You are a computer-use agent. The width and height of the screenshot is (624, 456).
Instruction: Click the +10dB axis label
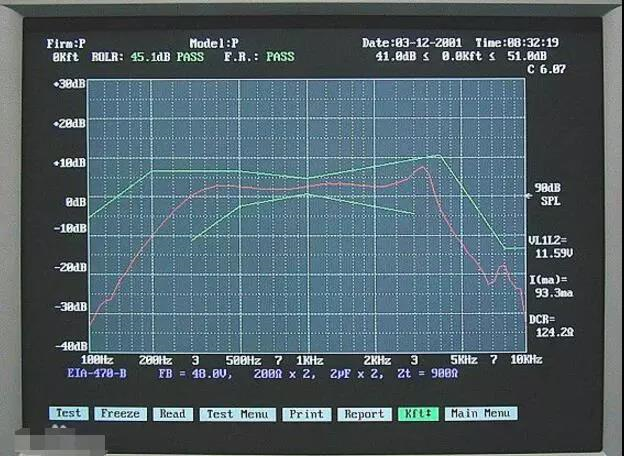[x=69, y=163]
